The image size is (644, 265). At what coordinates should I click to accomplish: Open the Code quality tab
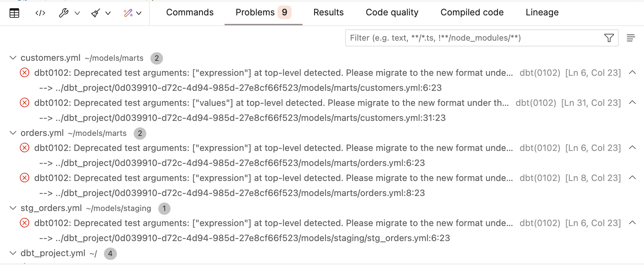[x=392, y=12]
